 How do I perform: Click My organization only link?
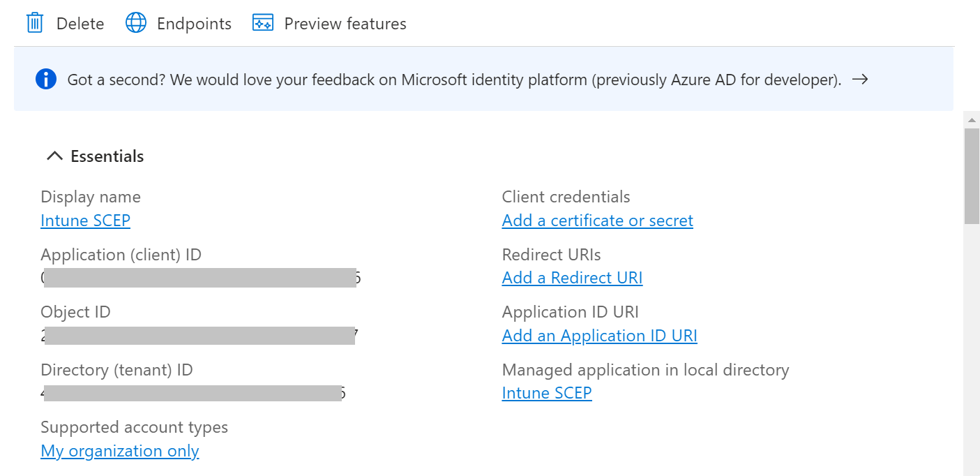coord(120,451)
